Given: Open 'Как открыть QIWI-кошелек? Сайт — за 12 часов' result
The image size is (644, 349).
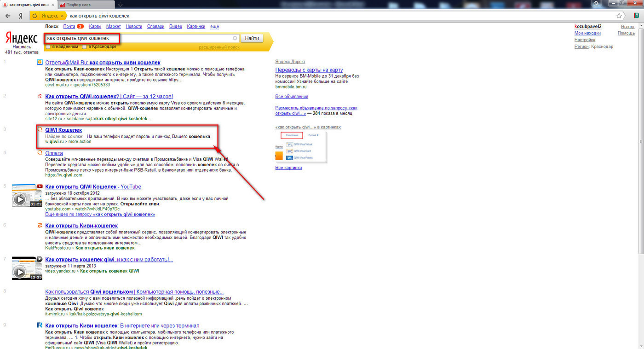Looking at the screenshot, I should [x=109, y=96].
